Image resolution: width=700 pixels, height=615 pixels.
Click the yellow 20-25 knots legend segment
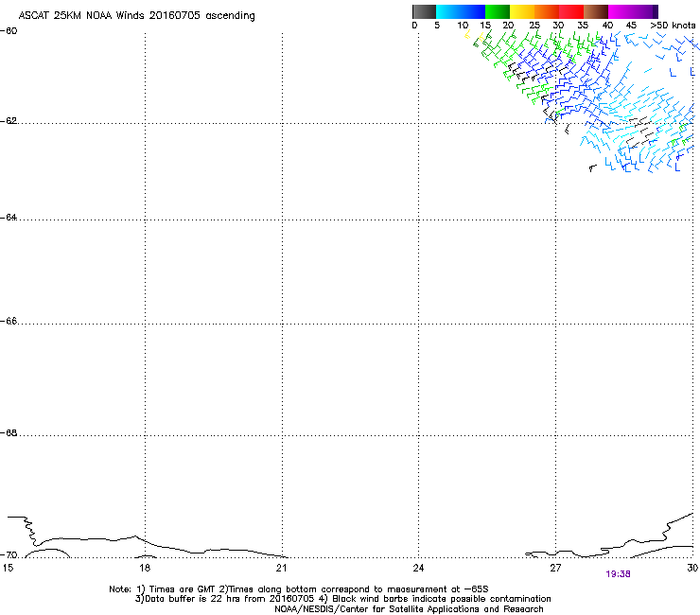click(522, 11)
